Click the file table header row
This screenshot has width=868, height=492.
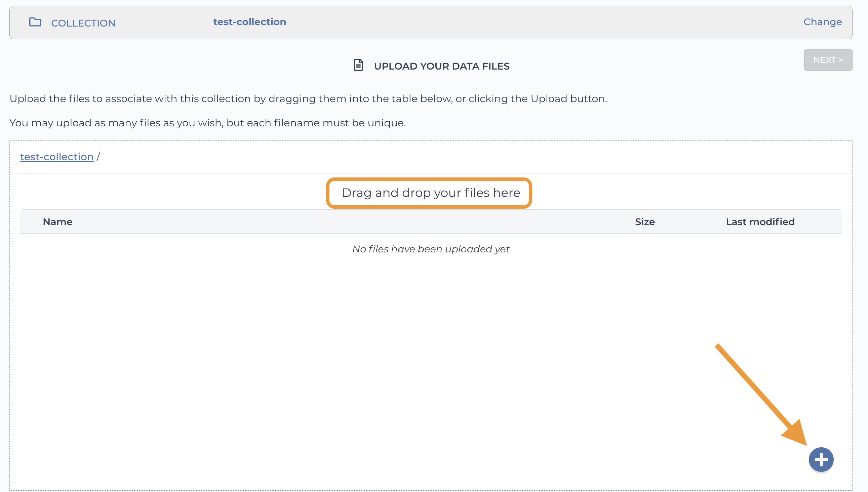coord(338,222)
